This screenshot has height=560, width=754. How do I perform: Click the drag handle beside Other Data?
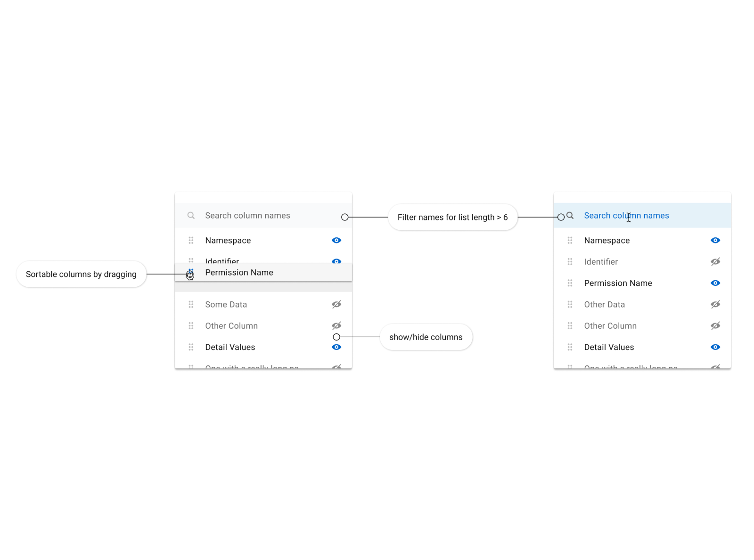pos(570,304)
